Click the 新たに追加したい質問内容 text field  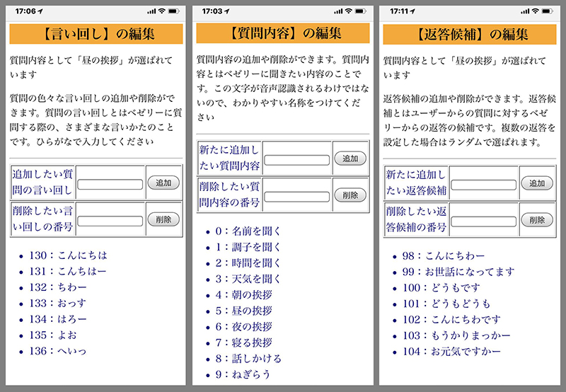tap(297, 160)
